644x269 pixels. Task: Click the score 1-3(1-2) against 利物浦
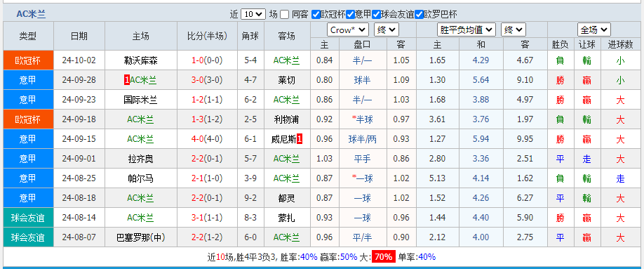(207, 119)
